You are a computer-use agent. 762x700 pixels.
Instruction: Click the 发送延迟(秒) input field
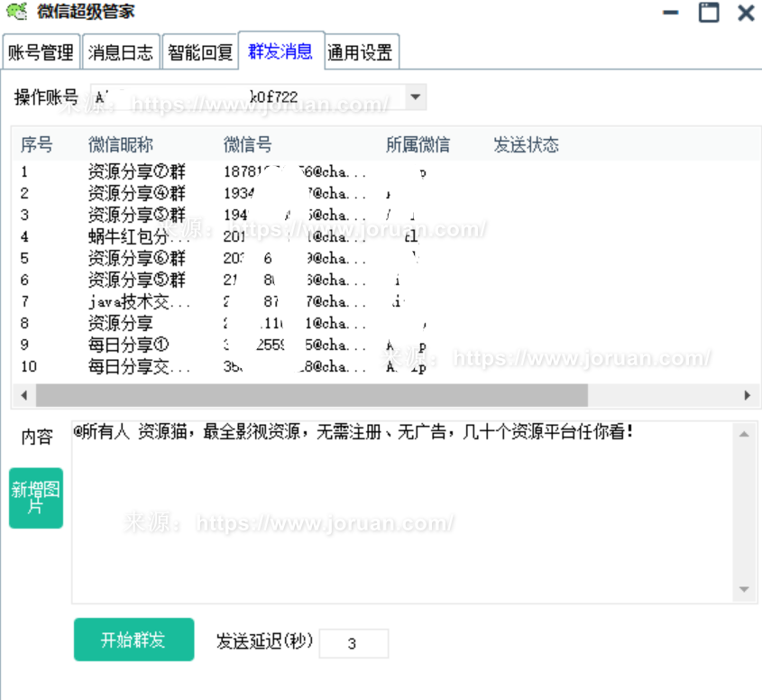click(x=353, y=643)
